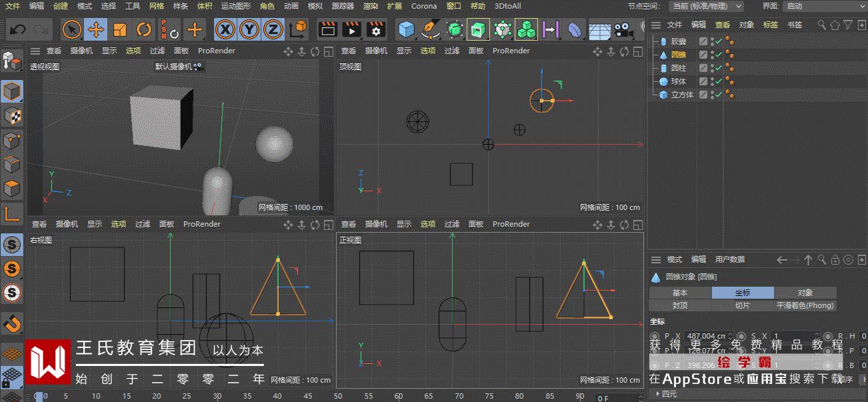Click the MoGraph Cloner icon
868x402 pixels.
click(502, 30)
